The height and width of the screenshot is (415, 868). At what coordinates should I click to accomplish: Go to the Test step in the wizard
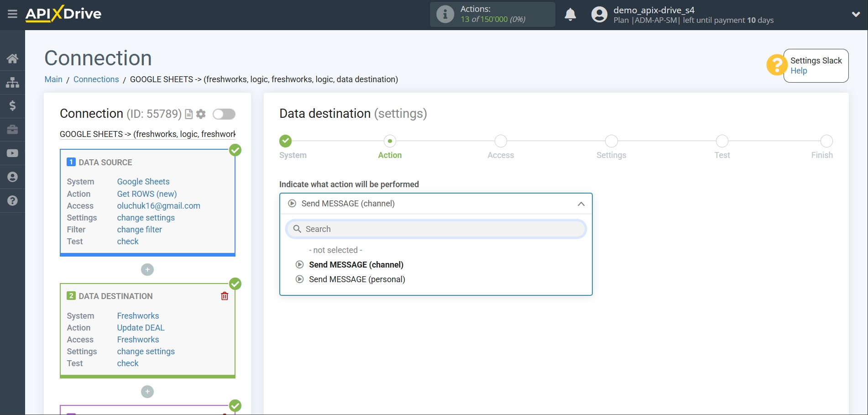coord(722,141)
